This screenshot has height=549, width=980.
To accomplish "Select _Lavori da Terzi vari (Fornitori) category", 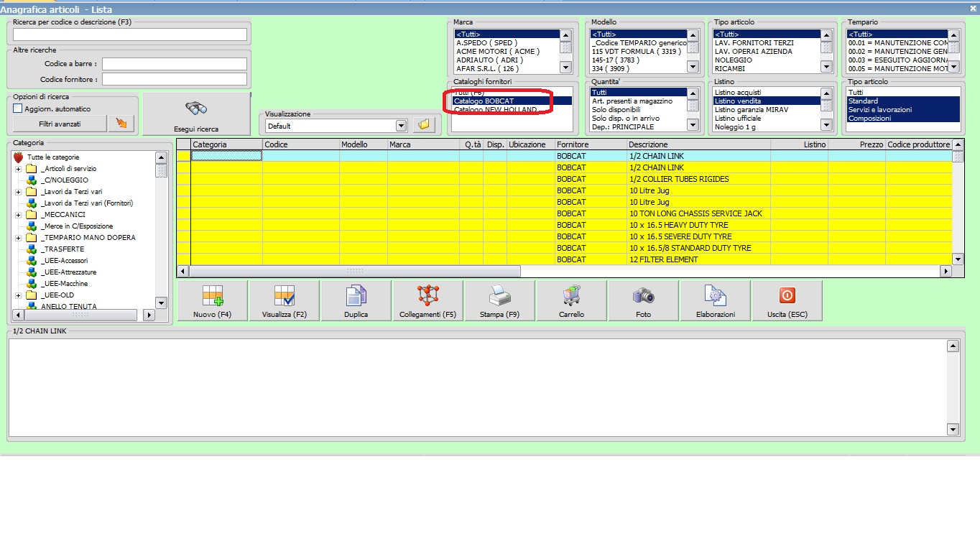I will [87, 203].
